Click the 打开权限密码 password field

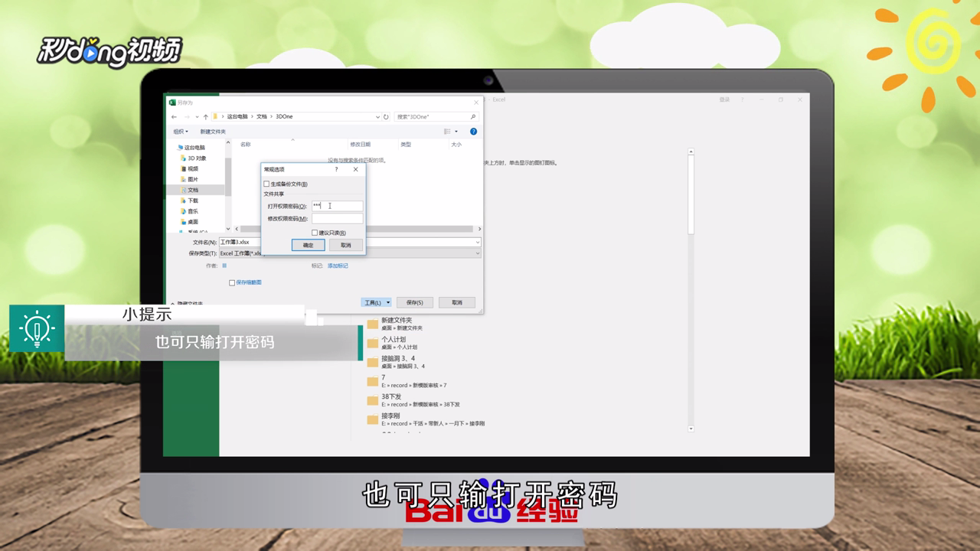[x=337, y=206]
